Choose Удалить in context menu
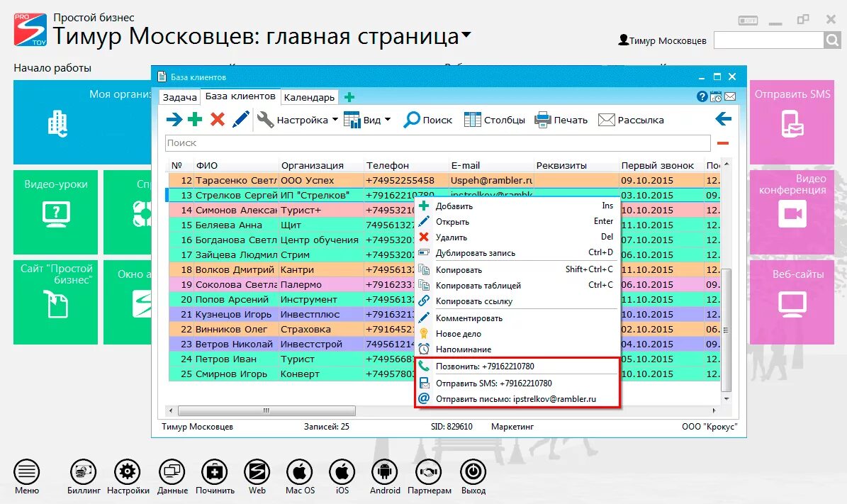This screenshot has width=847, height=504. (517, 237)
